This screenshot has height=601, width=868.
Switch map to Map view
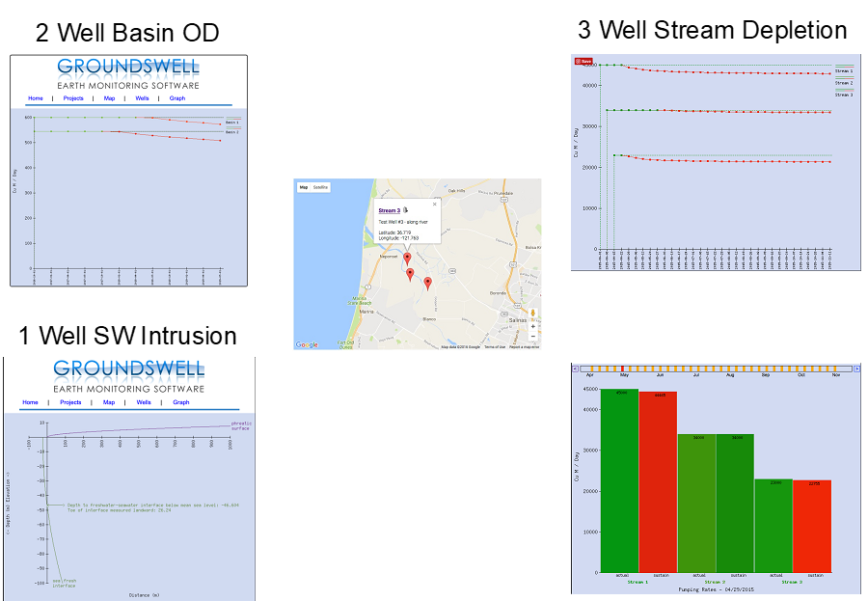[x=303, y=186]
